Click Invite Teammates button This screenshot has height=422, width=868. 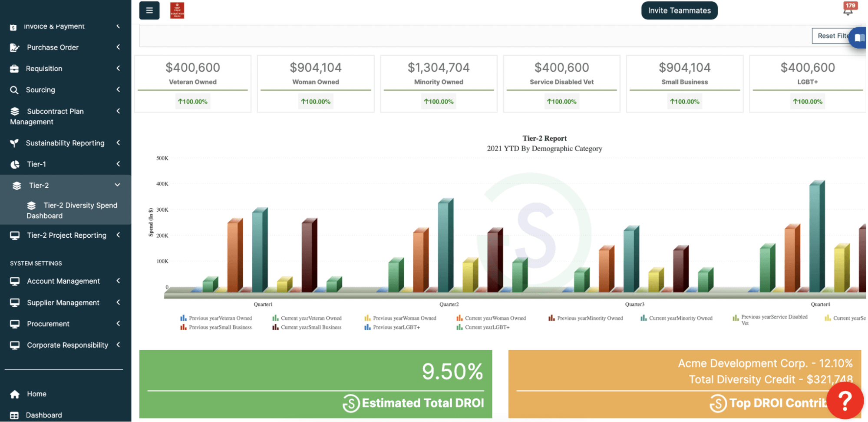[679, 10]
